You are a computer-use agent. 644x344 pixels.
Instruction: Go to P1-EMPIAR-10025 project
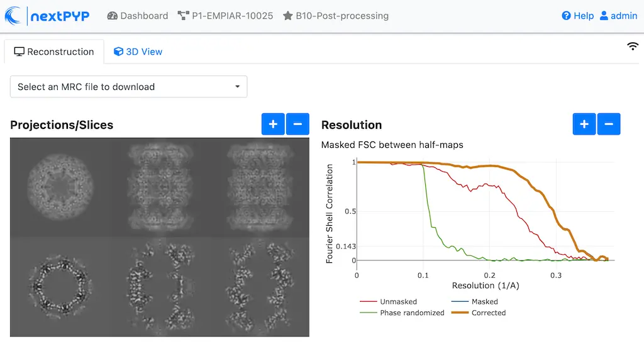click(x=225, y=16)
